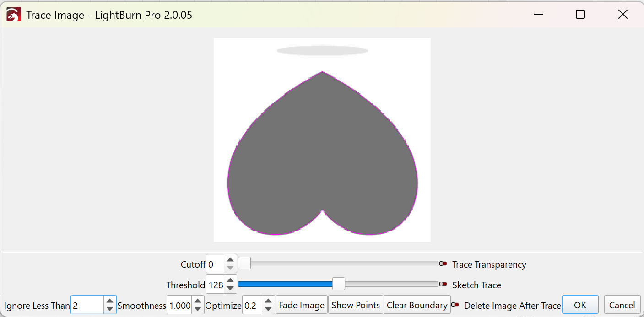Decrease Threshold using the down arrow
The width and height of the screenshot is (644, 317).
231,289
